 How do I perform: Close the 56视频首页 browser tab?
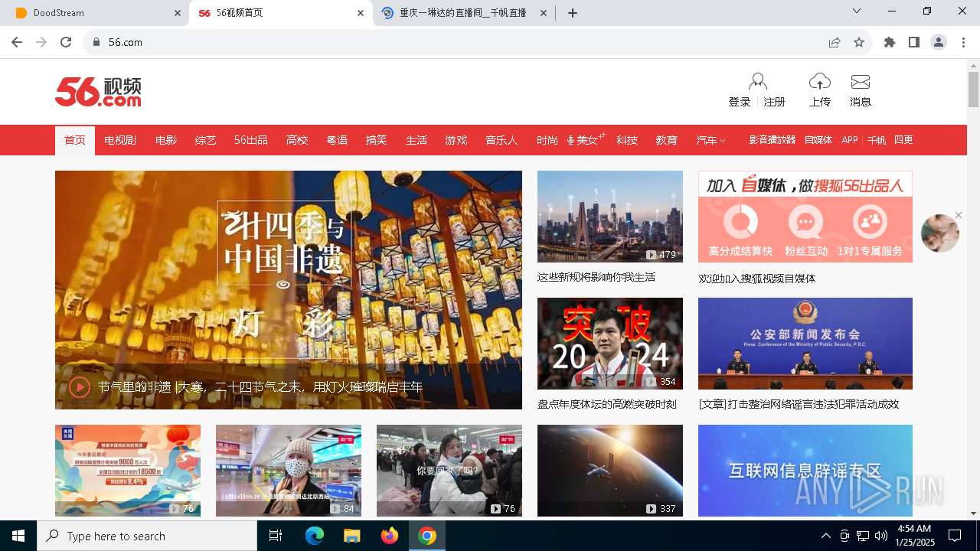coord(361,13)
